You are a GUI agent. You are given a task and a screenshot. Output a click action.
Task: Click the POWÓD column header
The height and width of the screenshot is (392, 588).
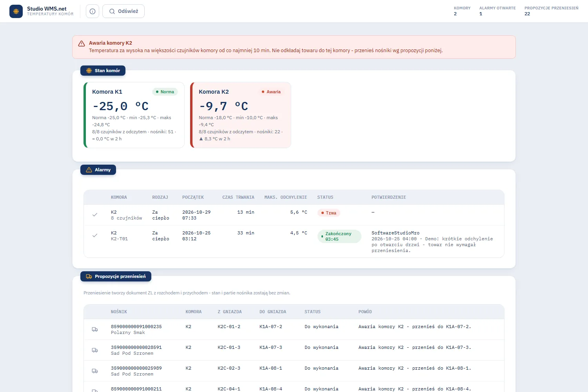click(x=365, y=312)
